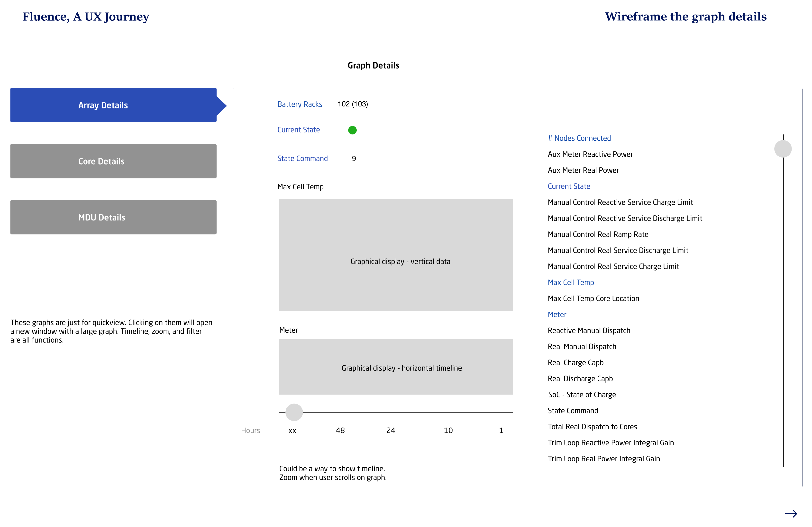Select the 24 hours timeline marker
This screenshot has height=527, width=812.
(x=391, y=430)
